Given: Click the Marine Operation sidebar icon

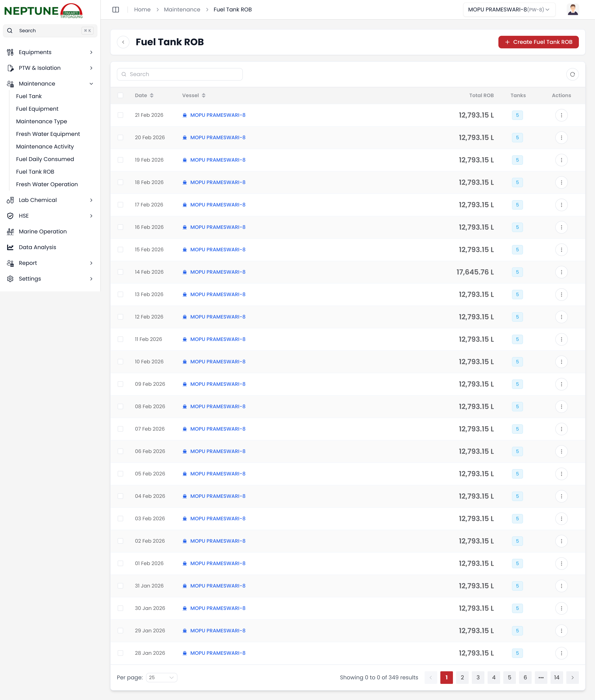Looking at the screenshot, I should click(10, 232).
